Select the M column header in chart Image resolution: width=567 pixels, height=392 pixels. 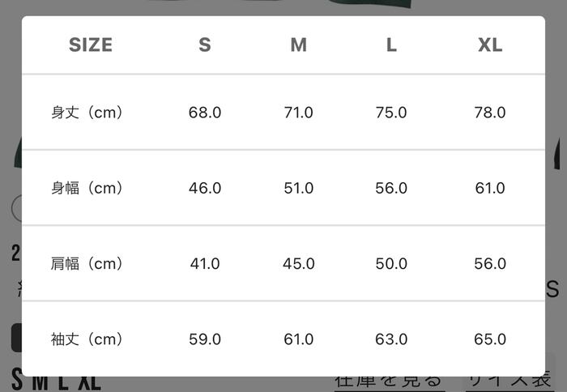coord(298,45)
